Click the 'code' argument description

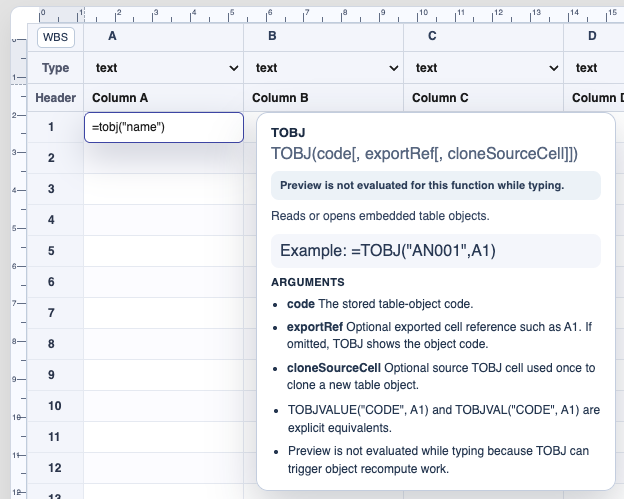tap(380, 304)
